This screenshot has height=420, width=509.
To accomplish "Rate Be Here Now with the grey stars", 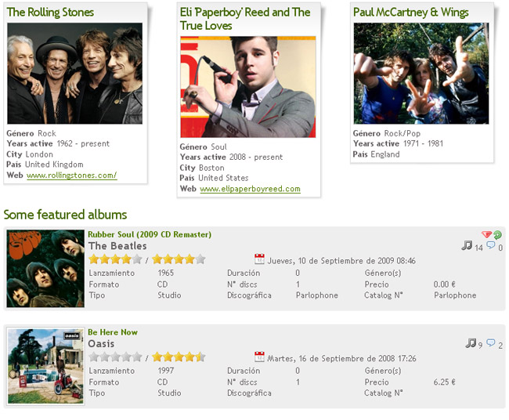I will (x=115, y=357).
